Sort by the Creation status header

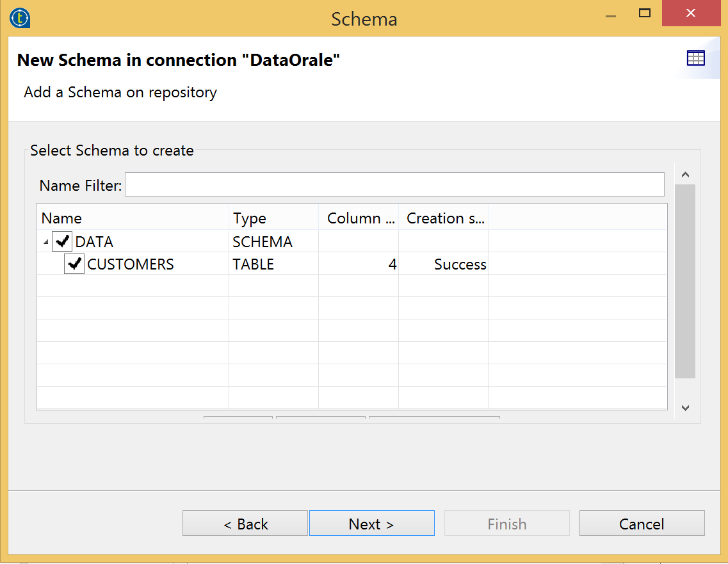coord(443,218)
